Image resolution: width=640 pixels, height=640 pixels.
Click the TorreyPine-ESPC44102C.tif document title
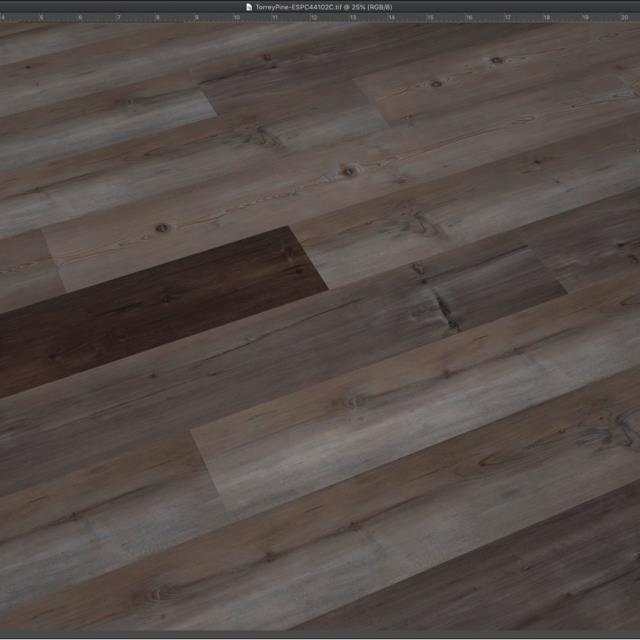323,7
